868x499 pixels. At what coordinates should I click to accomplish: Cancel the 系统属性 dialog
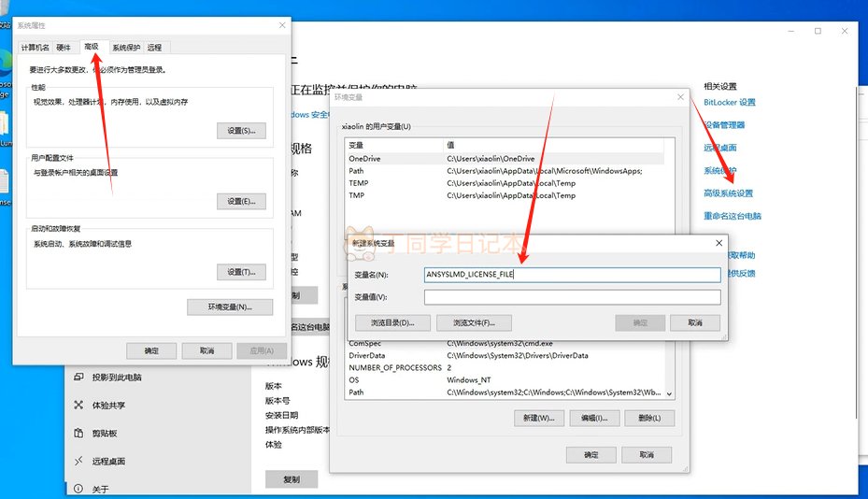[x=207, y=350]
